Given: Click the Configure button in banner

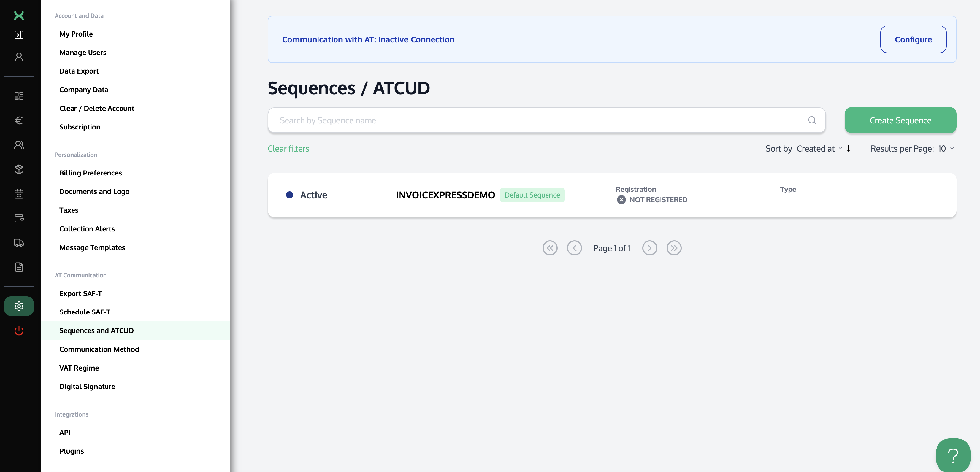Looking at the screenshot, I should click(x=913, y=39).
